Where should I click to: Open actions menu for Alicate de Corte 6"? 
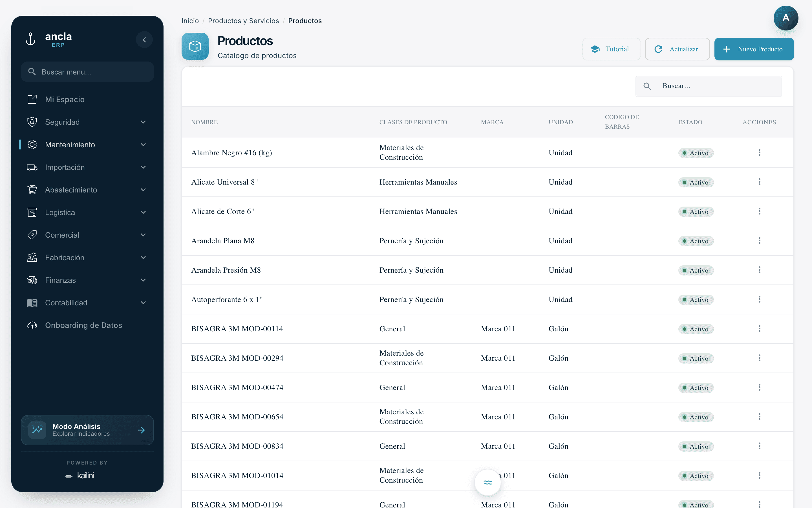[759, 211]
